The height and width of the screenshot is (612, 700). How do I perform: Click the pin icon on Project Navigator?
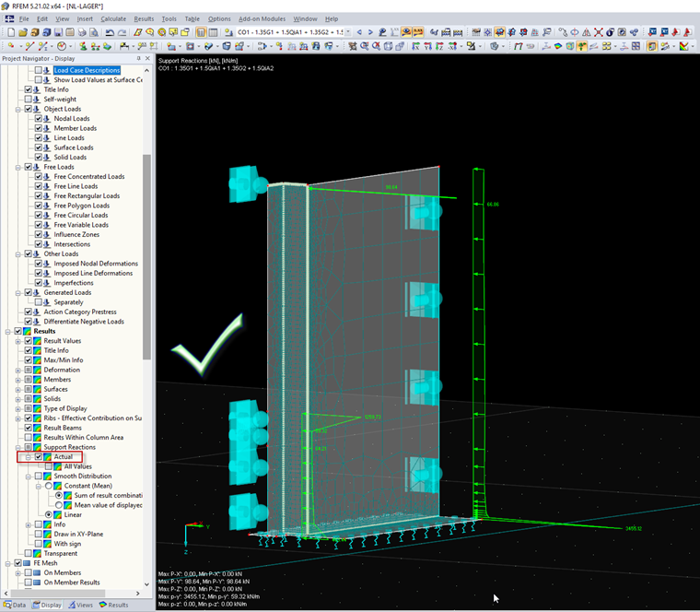139,58
